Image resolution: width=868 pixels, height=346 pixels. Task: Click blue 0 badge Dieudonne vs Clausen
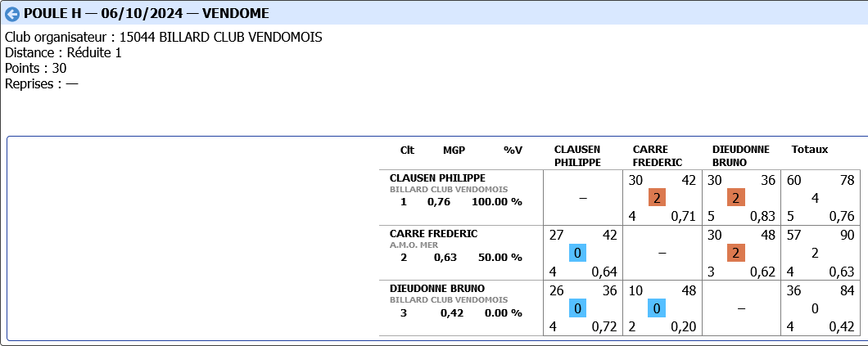click(x=577, y=308)
